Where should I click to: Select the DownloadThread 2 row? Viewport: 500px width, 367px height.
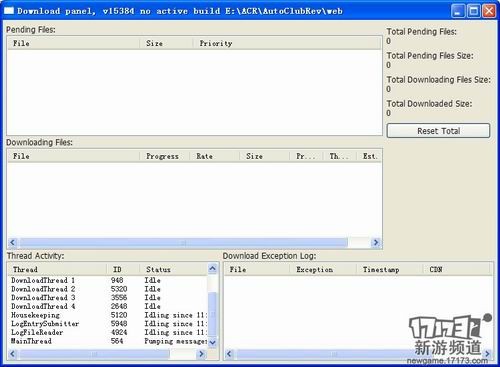[107, 289]
